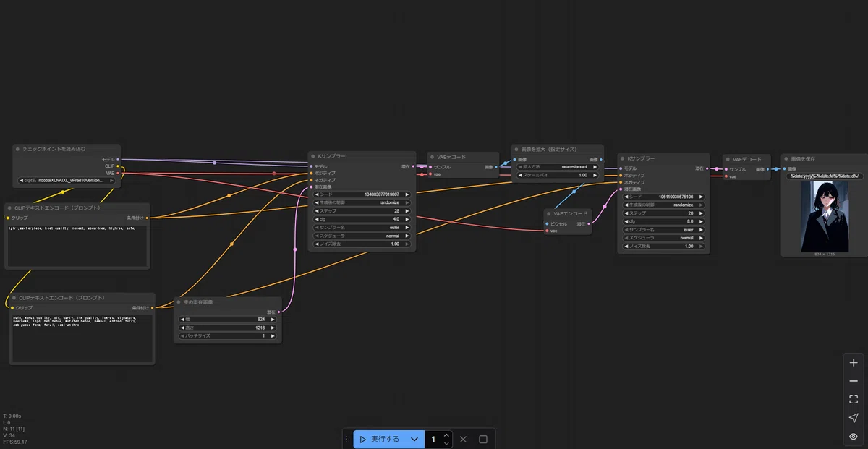Image resolution: width=868 pixels, height=449 pixels.
Task: Click the arrow-shaped select mode icon
Action: [854, 418]
